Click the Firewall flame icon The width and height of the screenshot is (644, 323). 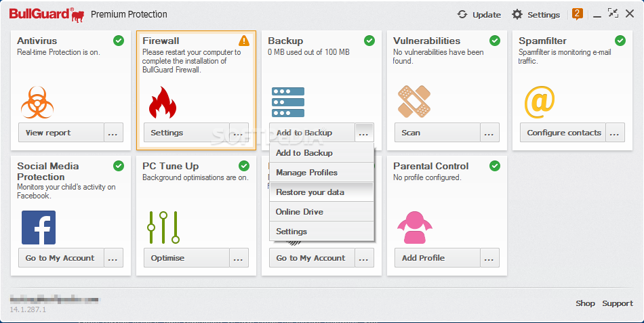163,102
